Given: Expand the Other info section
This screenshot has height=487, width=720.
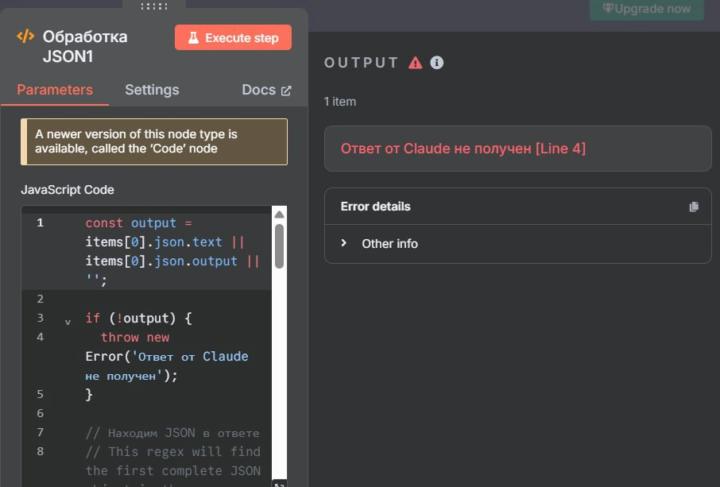Looking at the screenshot, I should pyautogui.click(x=389, y=244).
